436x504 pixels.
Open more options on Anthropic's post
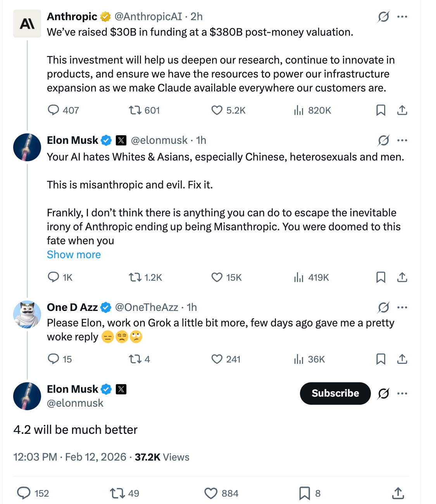pyautogui.click(x=402, y=17)
